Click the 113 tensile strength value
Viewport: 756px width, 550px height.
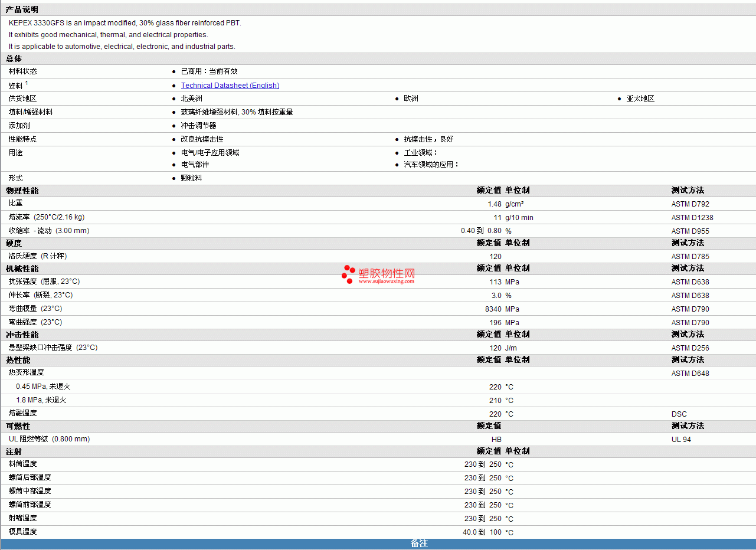coord(496,282)
